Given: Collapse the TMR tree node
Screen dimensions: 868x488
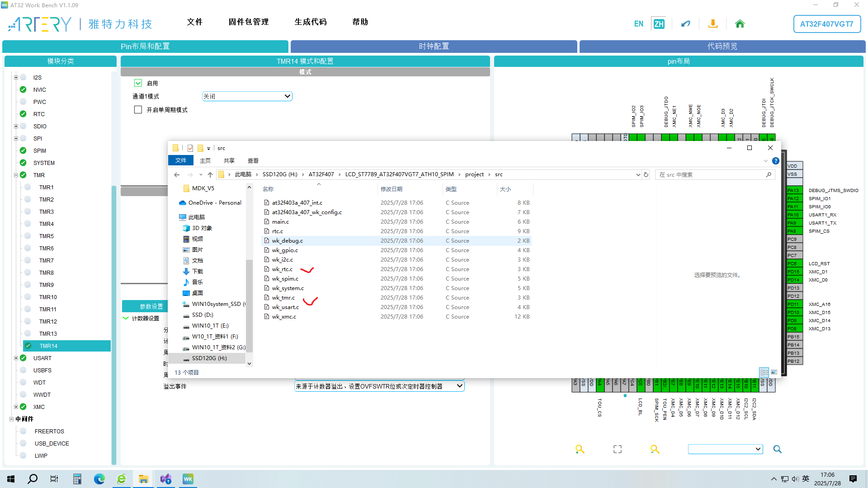Looking at the screenshot, I should pos(16,175).
